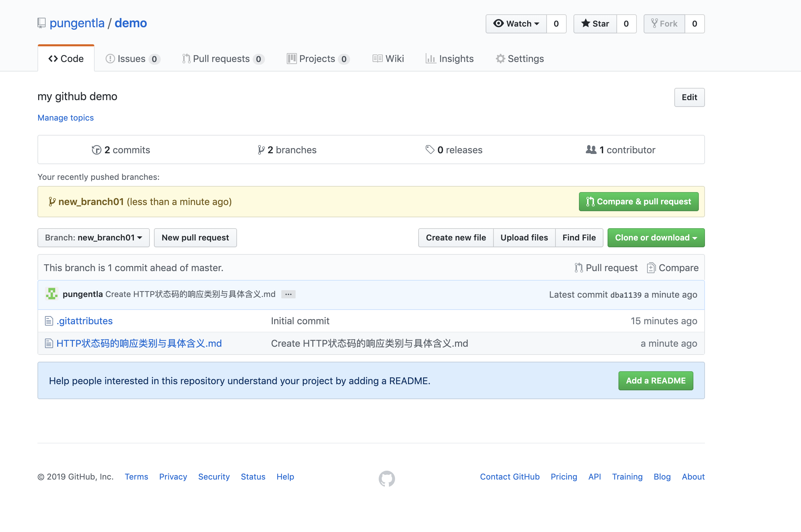This screenshot has height=532, width=801.
Task: Open the HTTP状态码 markdown file
Action: click(139, 343)
